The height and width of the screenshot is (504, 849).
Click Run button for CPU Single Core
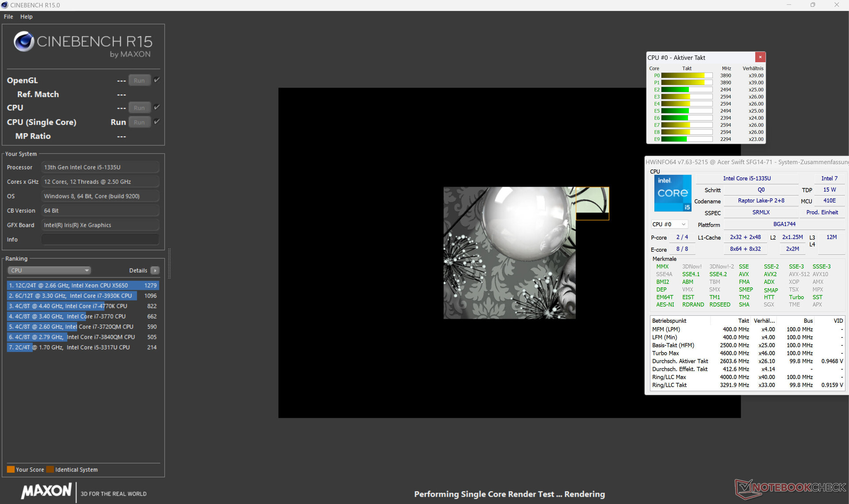point(139,122)
